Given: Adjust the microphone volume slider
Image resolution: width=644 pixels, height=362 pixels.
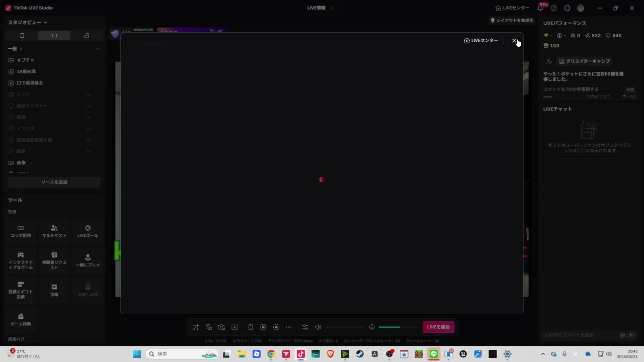Looking at the screenshot, I should pyautogui.click(x=398, y=327).
